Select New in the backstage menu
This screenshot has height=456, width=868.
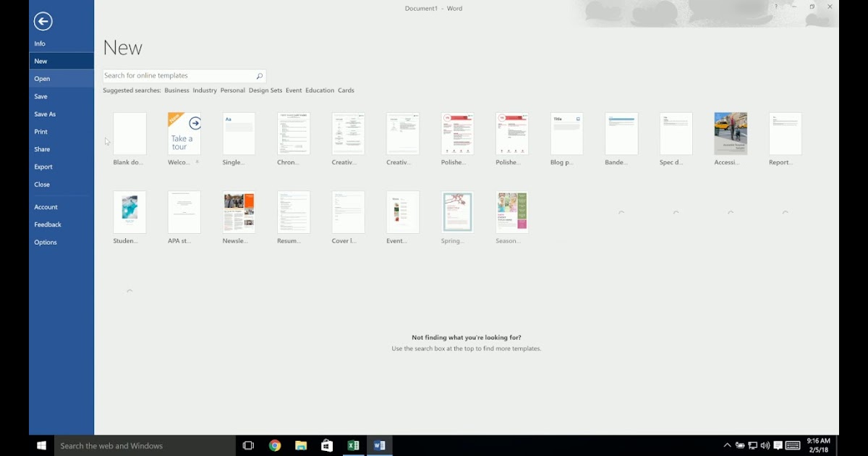[x=61, y=62]
